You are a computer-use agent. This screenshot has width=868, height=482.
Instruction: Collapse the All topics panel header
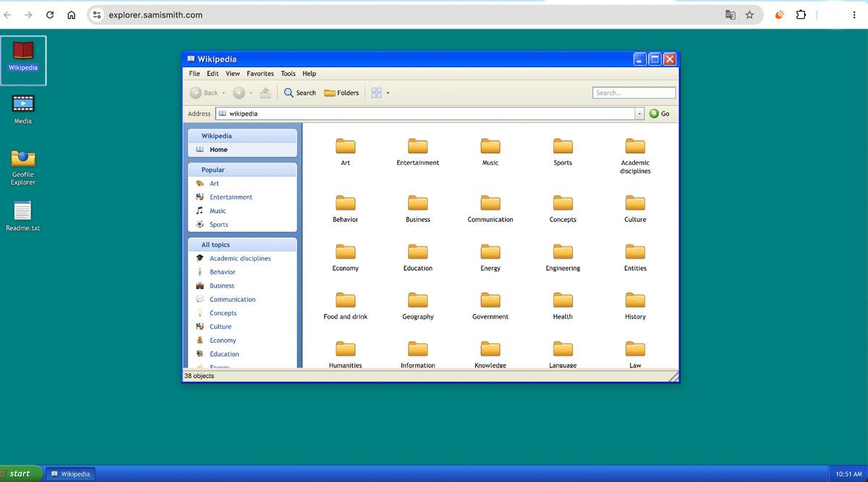click(x=242, y=245)
